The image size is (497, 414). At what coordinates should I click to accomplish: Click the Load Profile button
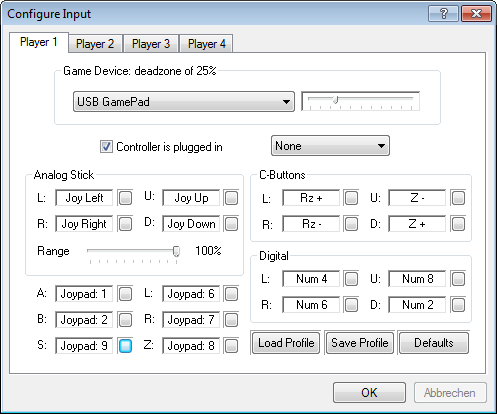tap(286, 343)
